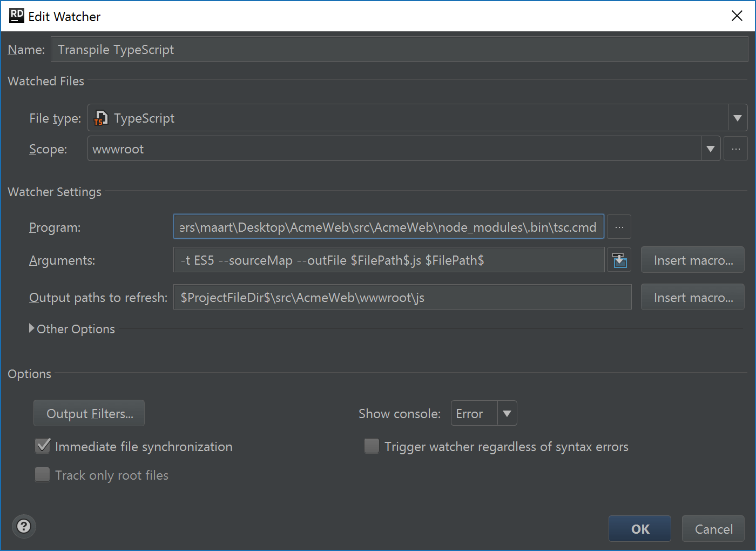Click the Watcher Settings section heading

pyautogui.click(x=55, y=192)
